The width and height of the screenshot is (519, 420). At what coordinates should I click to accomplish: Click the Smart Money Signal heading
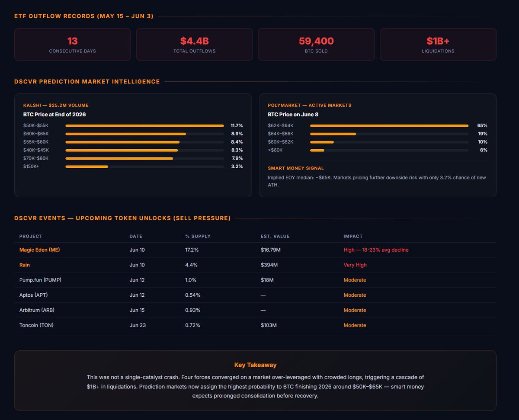tap(295, 168)
